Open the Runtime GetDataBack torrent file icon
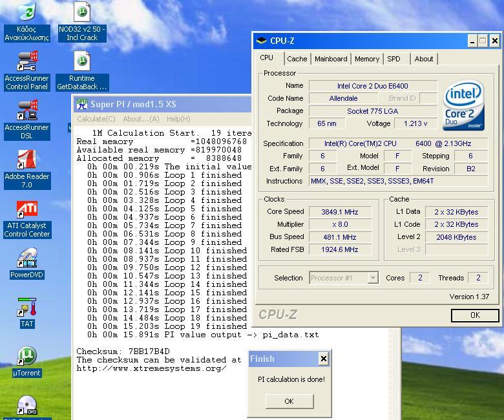Screen dimensions: 504x420 click(x=82, y=71)
